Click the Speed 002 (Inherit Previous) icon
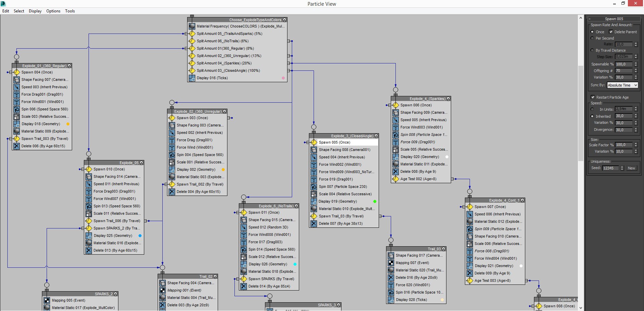The width and height of the screenshot is (644, 311). (172, 133)
